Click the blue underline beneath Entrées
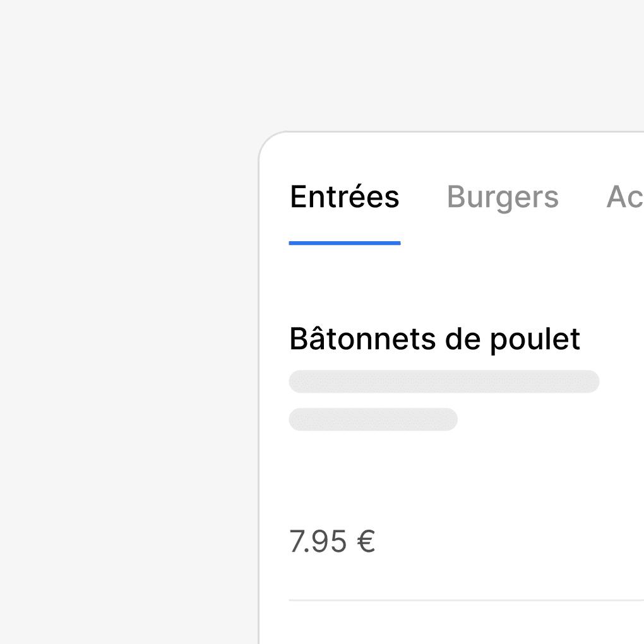This screenshot has height=644, width=644. point(344,243)
